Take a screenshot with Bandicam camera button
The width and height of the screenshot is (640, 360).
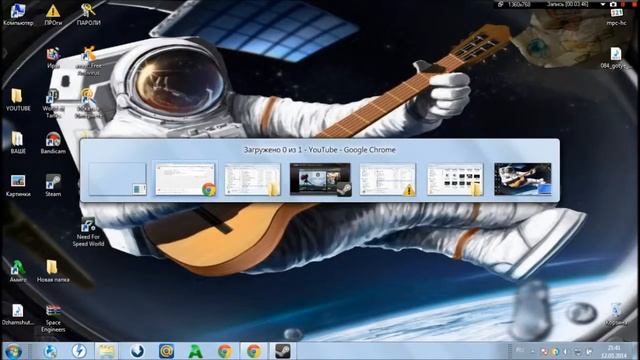613,4
